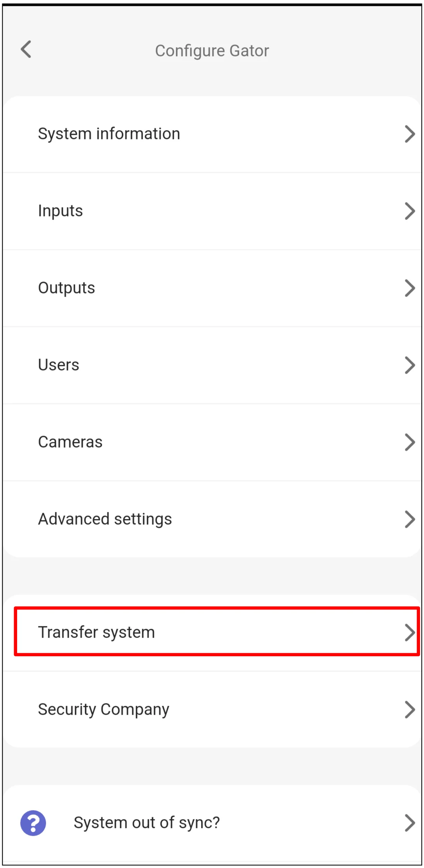
Task: Open the Transfer system chevron
Action: click(x=410, y=632)
